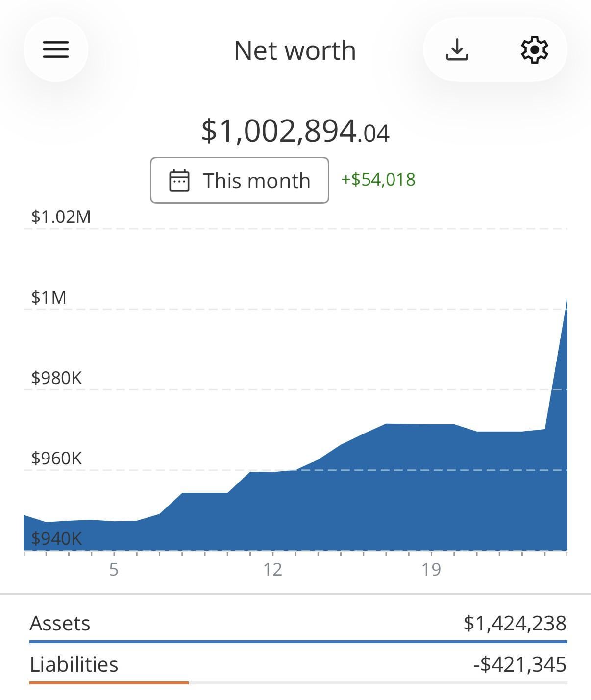Viewport: 591px width, 700px height.
Task: Click the Net worth page title
Action: 295,50
